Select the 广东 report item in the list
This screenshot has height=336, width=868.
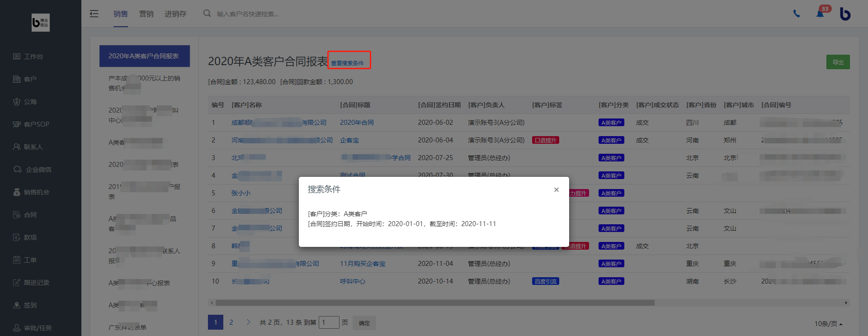click(x=127, y=327)
